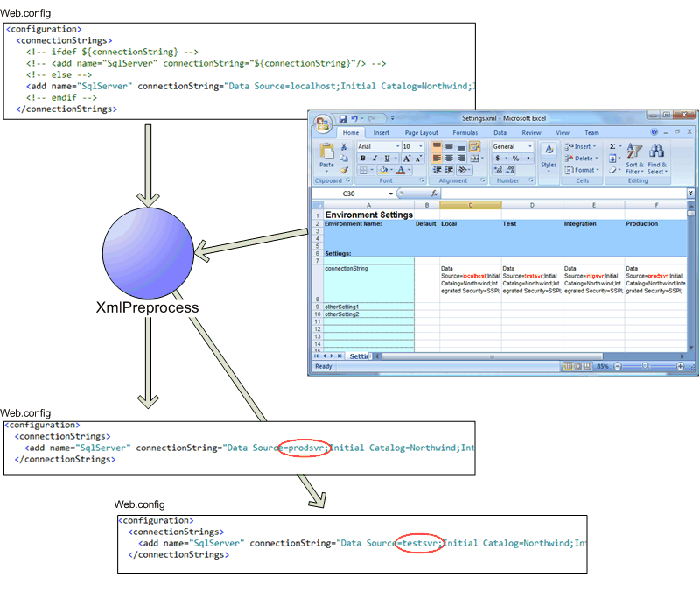
Task: Click the Redo icon in Quick Access Toolbar
Action: pos(371,119)
